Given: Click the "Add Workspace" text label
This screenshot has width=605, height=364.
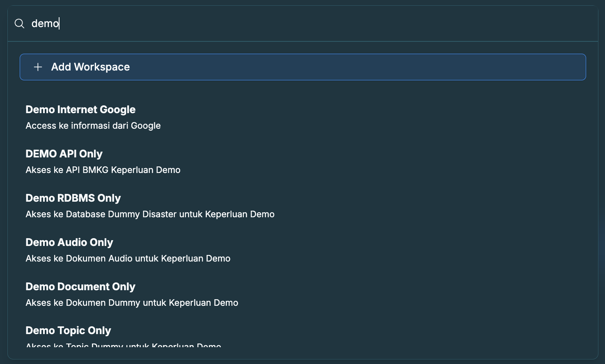Looking at the screenshot, I should point(90,67).
